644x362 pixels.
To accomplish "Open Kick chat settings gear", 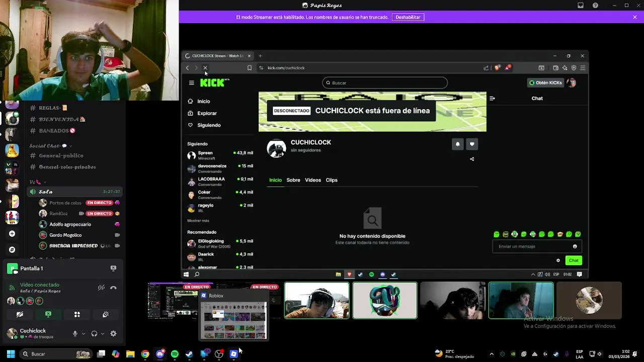I will pos(558,260).
